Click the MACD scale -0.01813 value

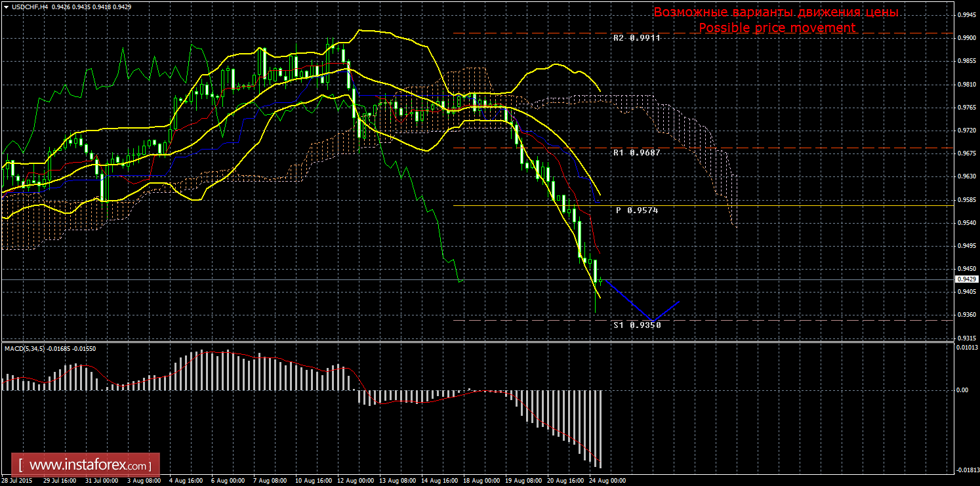[x=966, y=470]
